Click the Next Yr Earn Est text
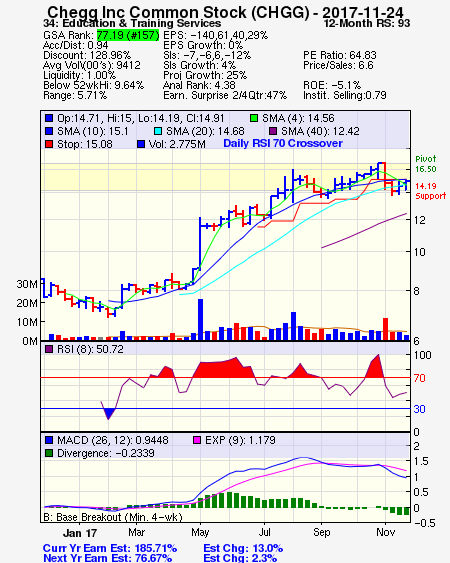Viewport: 450px width, 563px height. (107, 558)
